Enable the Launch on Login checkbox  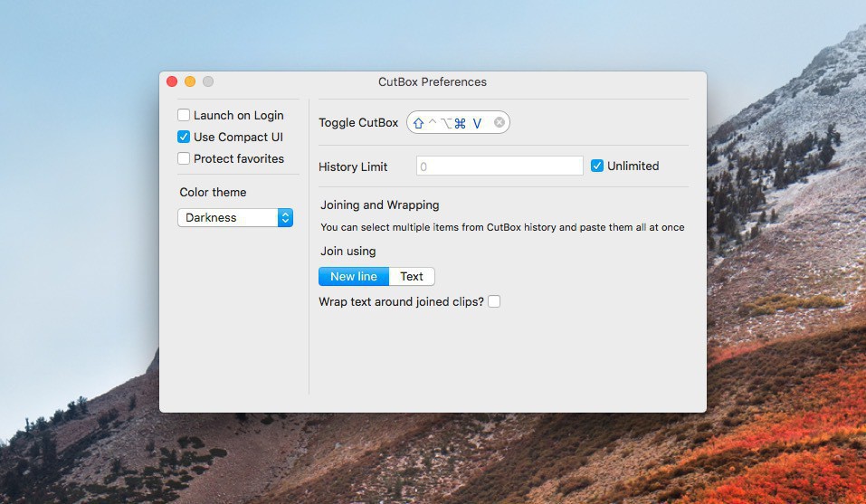click(184, 115)
